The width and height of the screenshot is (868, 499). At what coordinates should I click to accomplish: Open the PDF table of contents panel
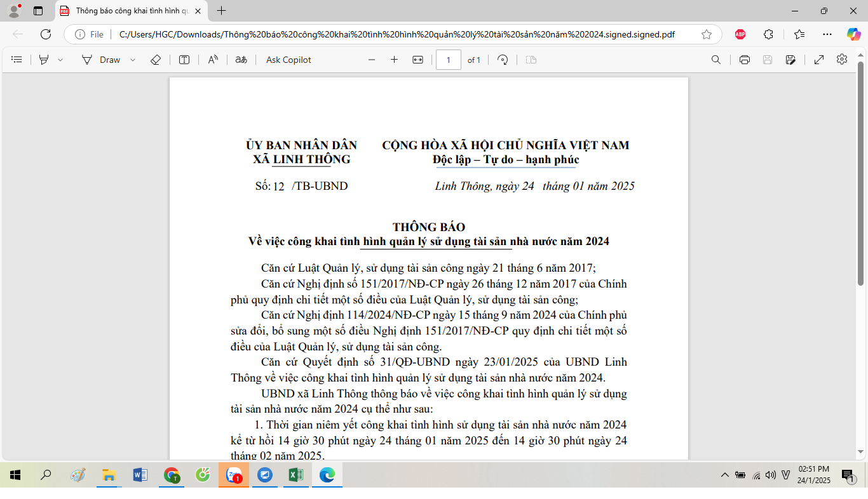(17, 60)
